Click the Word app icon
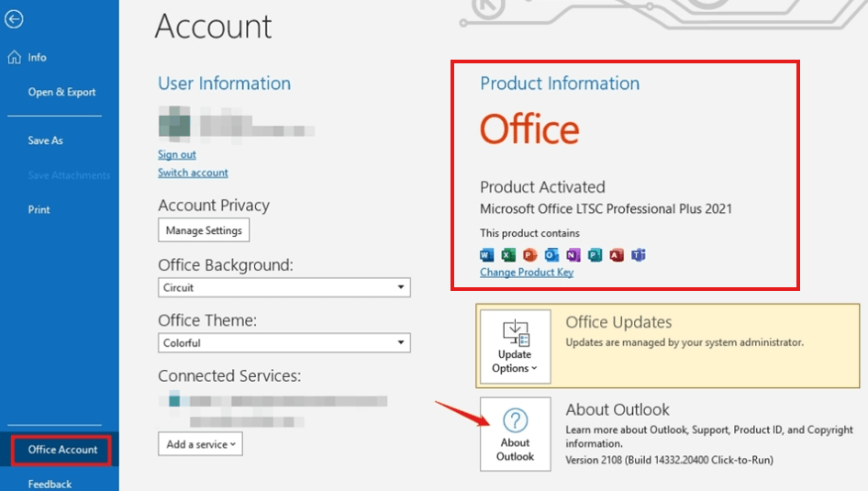 click(x=486, y=254)
